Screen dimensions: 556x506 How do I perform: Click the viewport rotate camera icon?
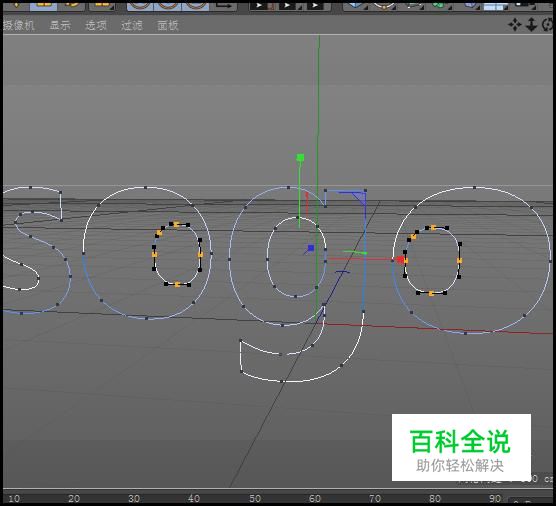point(548,25)
